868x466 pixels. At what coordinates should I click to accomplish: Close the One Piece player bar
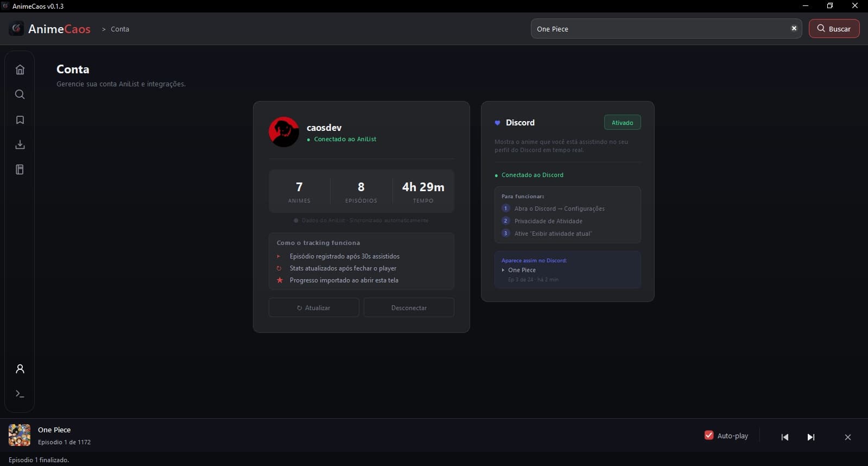pyautogui.click(x=847, y=437)
